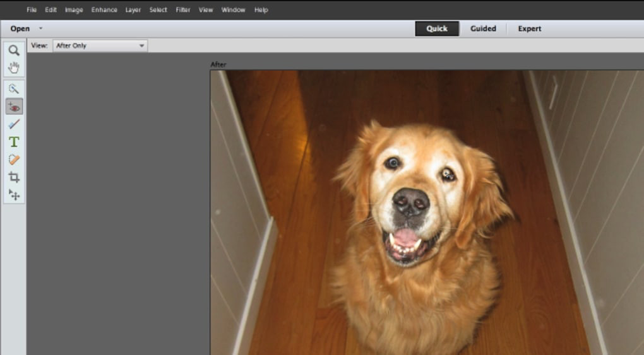This screenshot has width=644, height=355.
Task: Expand the Open button dropdown arrow
Action: [x=40, y=28]
